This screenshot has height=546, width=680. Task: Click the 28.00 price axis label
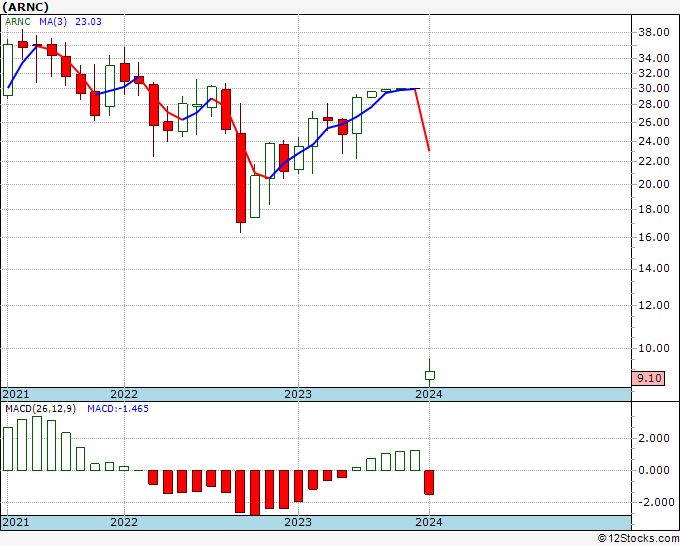click(x=654, y=104)
